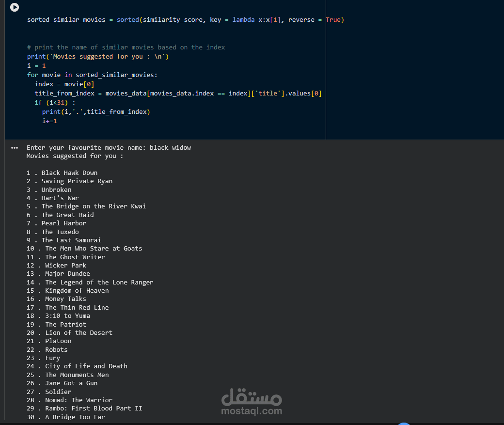Select output row 'City of Life and Death'
The width and height of the screenshot is (504, 425).
77,366
